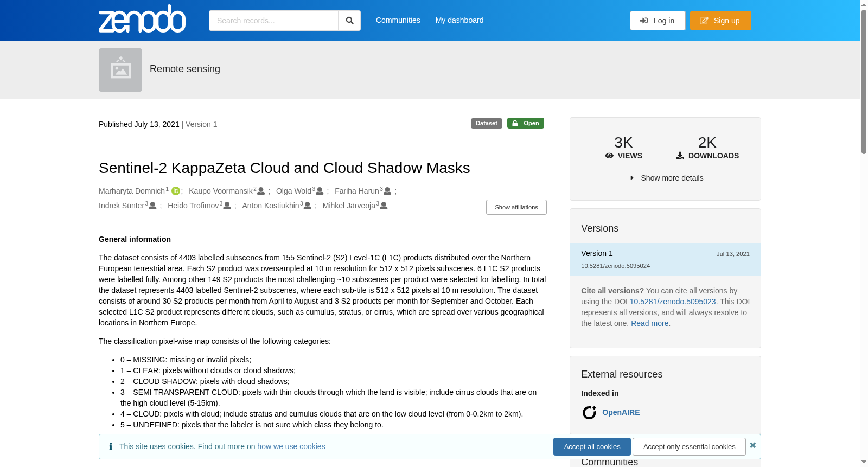Click person icon beside Mihkel Järveoja
Image resolution: width=868 pixels, height=467 pixels.
tap(384, 206)
